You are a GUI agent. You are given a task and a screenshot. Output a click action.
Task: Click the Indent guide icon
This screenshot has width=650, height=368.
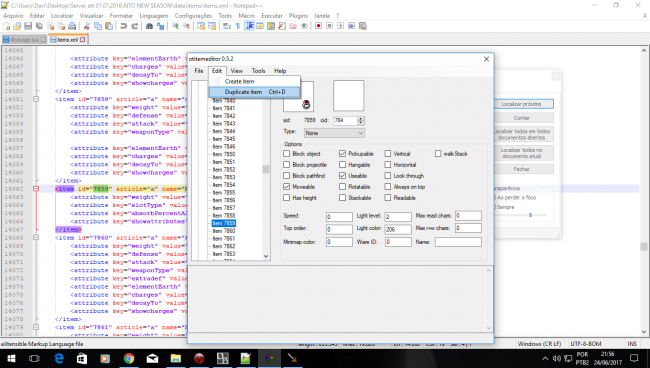pyautogui.click(x=250, y=26)
